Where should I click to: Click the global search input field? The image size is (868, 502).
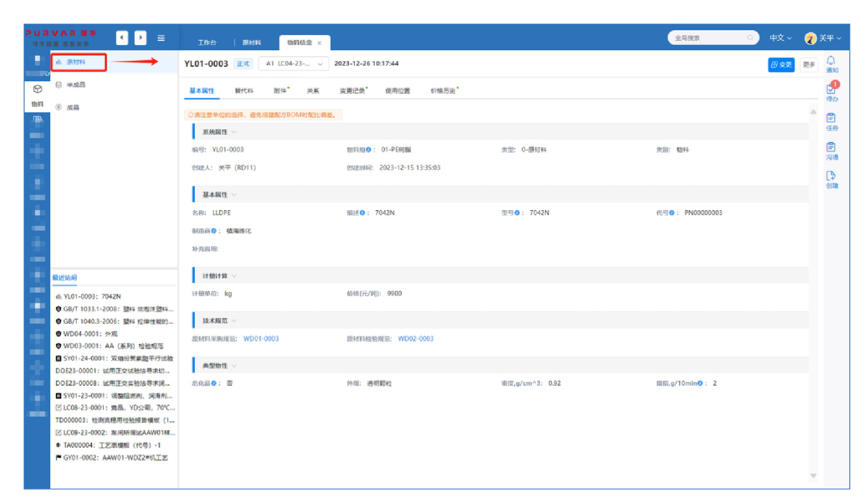709,38
